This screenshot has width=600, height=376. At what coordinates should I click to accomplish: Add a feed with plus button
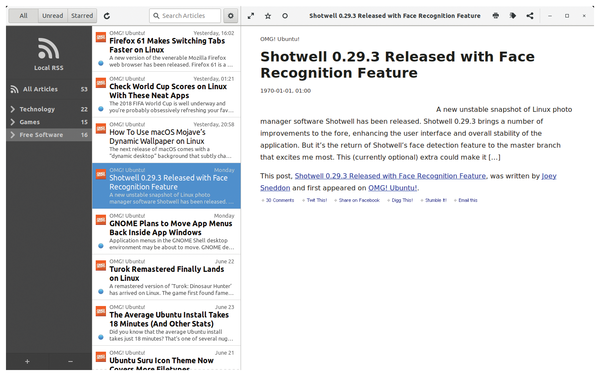coord(27,361)
